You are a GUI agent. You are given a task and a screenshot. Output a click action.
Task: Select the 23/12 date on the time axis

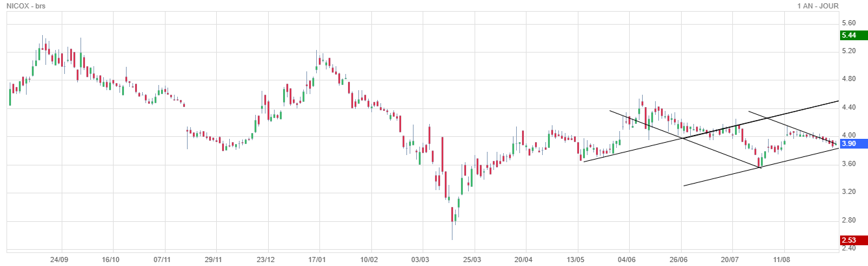point(266,259)
